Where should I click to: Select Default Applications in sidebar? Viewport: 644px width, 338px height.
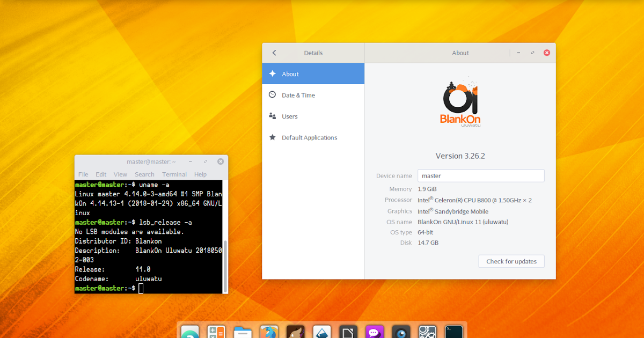coord(310,137)
